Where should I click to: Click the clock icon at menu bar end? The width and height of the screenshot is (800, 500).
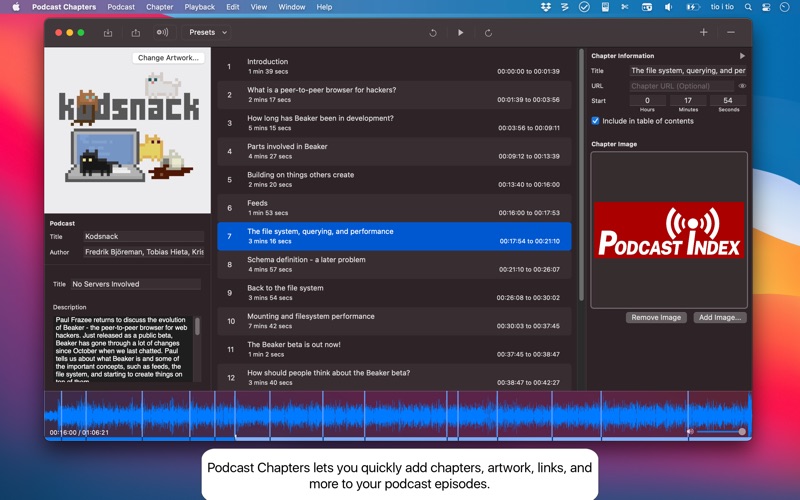click(x=785, y=7)
